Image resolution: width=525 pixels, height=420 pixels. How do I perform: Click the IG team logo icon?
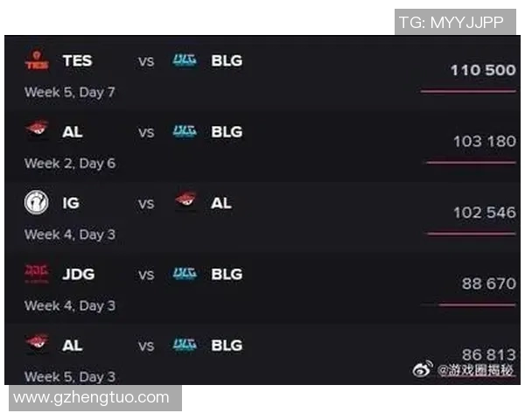pos(37,202)
